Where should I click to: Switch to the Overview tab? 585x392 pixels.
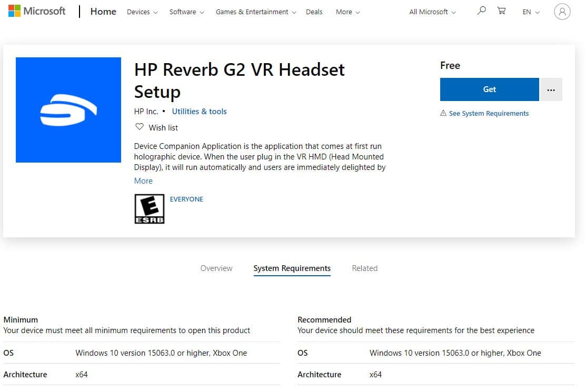point(216,268)
